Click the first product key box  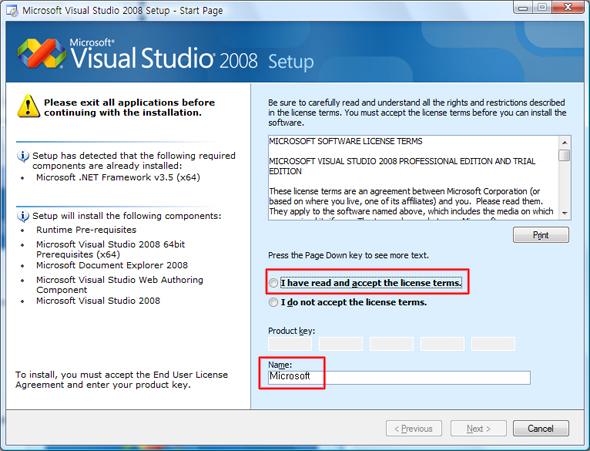pos(290,344)
